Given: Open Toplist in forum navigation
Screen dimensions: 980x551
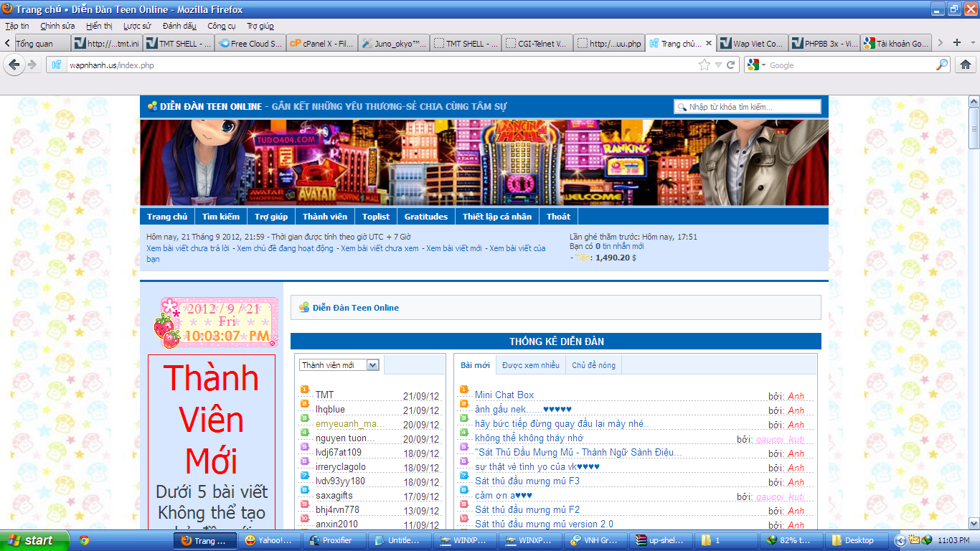Looking at the screenshot, I should 376,217.
